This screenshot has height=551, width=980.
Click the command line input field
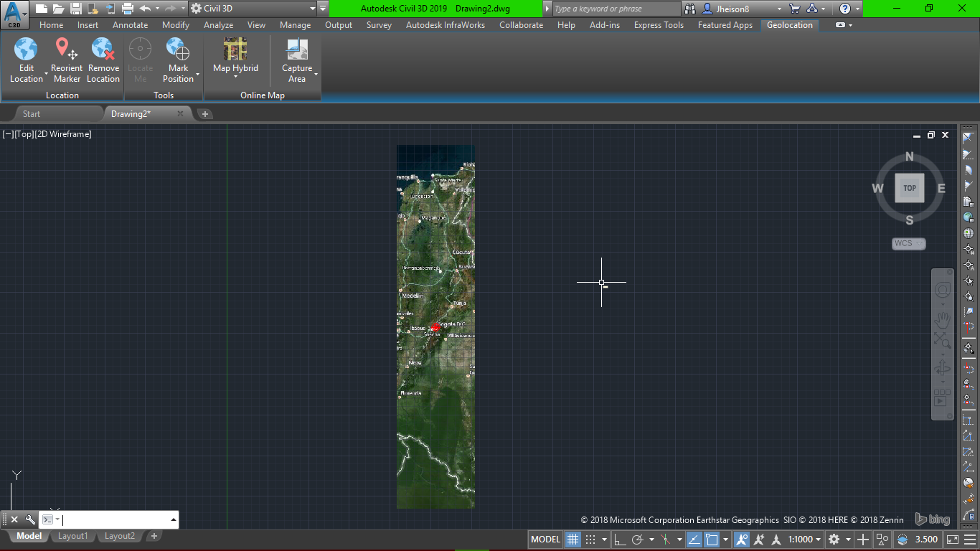click(x=115, y=519)
